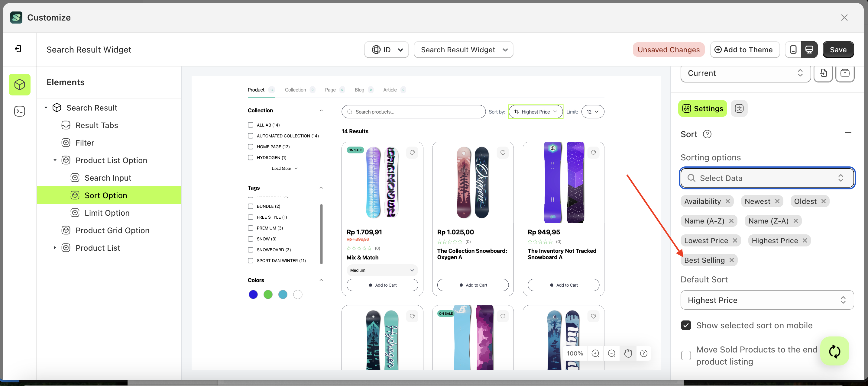Screen dimensions: 868x386
Task: Click the Search products input field
Action: (x=413, y=111)
